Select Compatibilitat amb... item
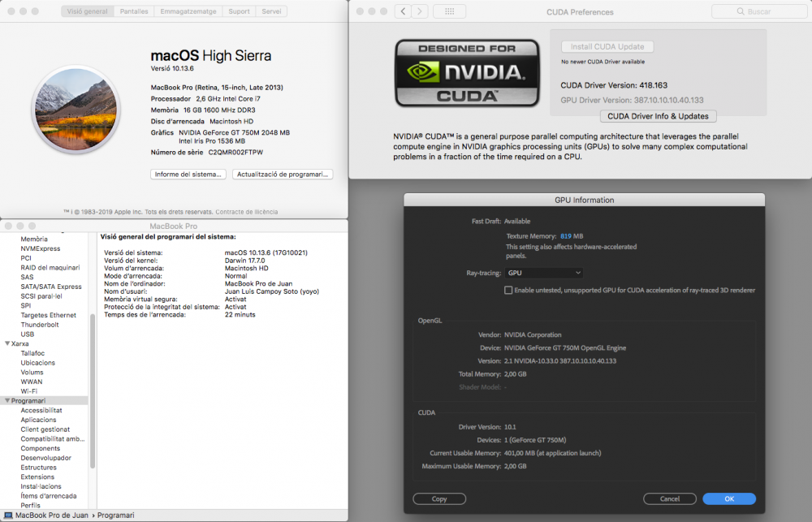Image resolution: width=812 pixels, height=522 pixels. pos(53,439)
